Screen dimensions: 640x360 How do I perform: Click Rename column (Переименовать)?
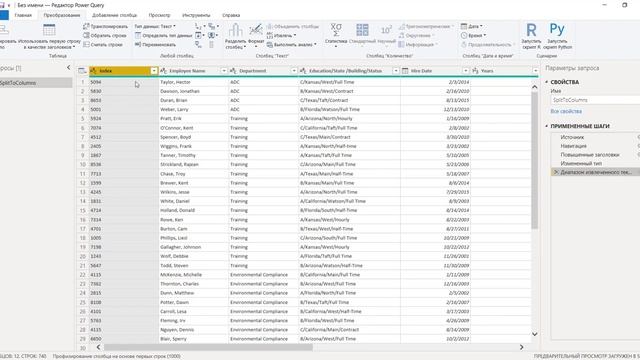(x=156, y=44)
